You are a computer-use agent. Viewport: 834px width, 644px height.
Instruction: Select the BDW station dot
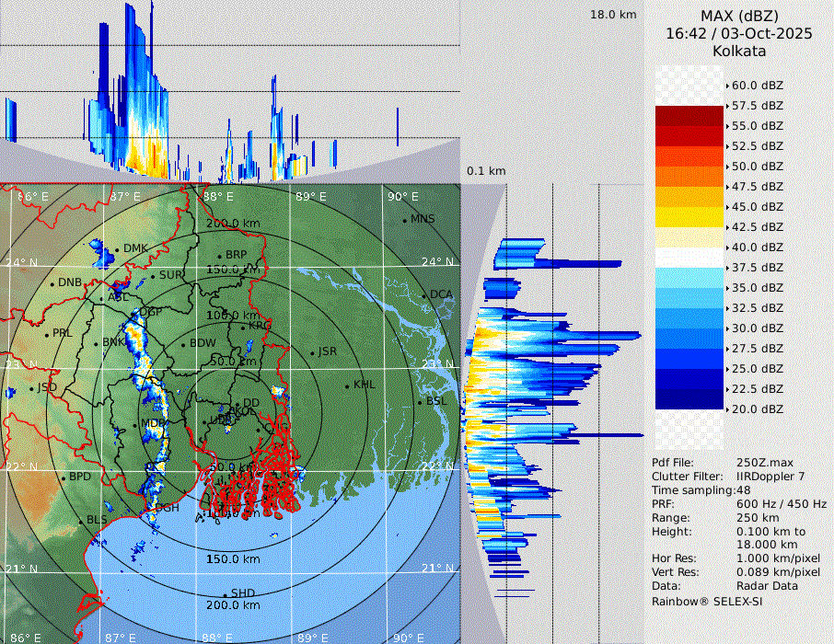183,345
